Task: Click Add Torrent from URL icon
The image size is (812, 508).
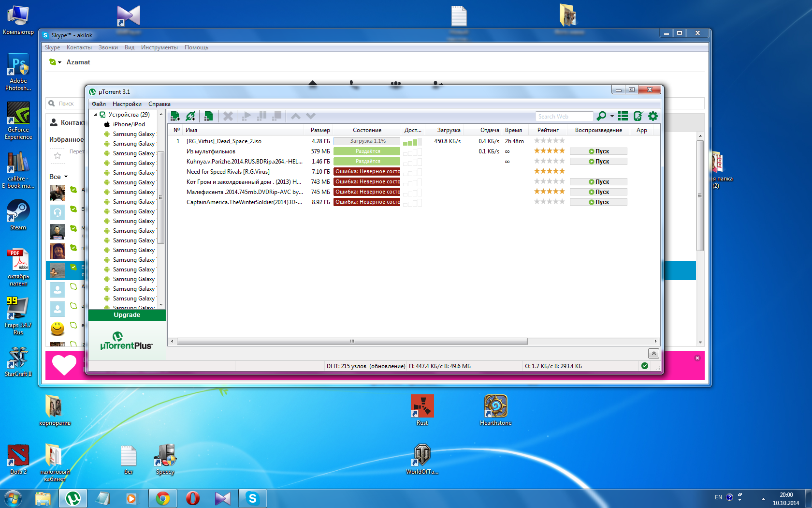Action: [x=190, y=116]
